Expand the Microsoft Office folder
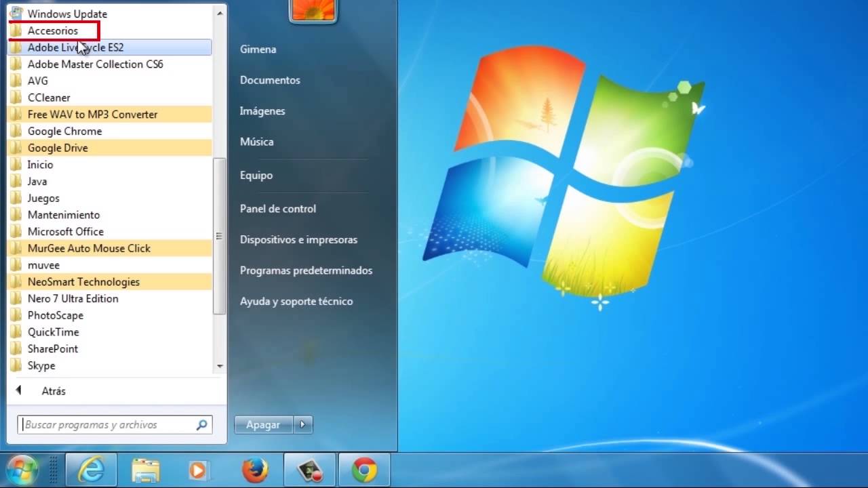This screenshot has width=868, height=488. (111, 231)
